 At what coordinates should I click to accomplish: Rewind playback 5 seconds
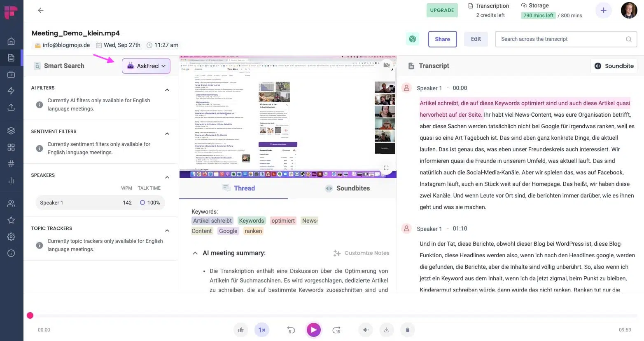pos(291,330)
